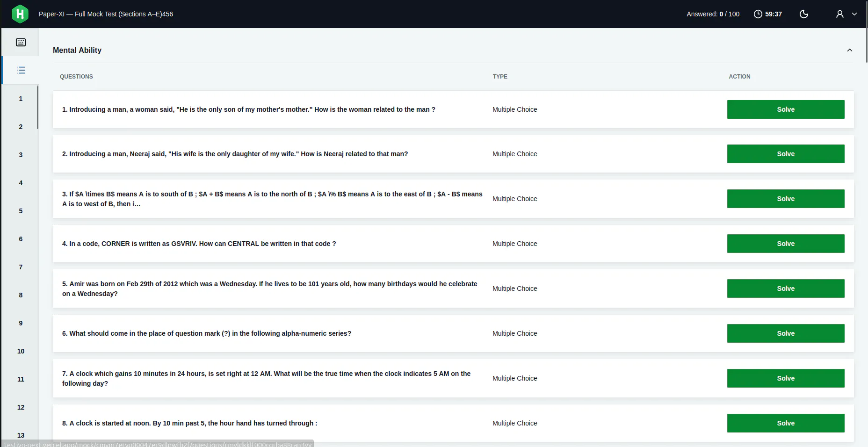Select question 1 in number sidebar
The height and width of the screenshot is (447, 868).
coord(21,99)
